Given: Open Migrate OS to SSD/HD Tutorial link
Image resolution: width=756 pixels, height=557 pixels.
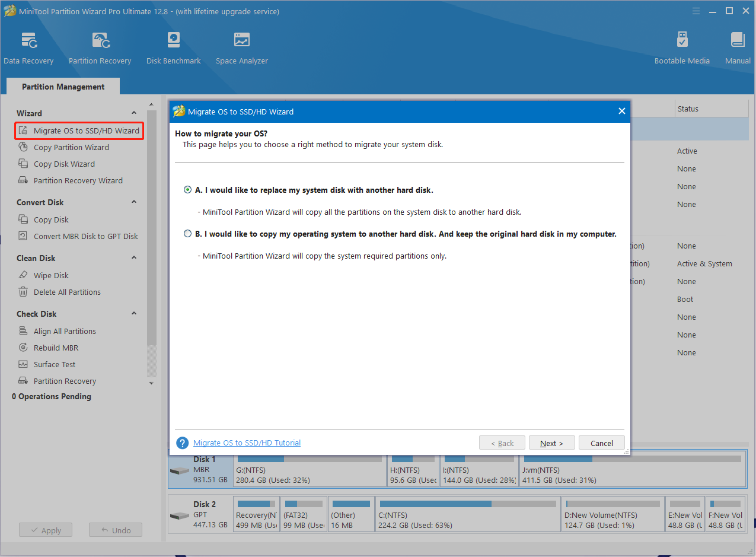Looking at the screenshot, I should pos(247,443).
